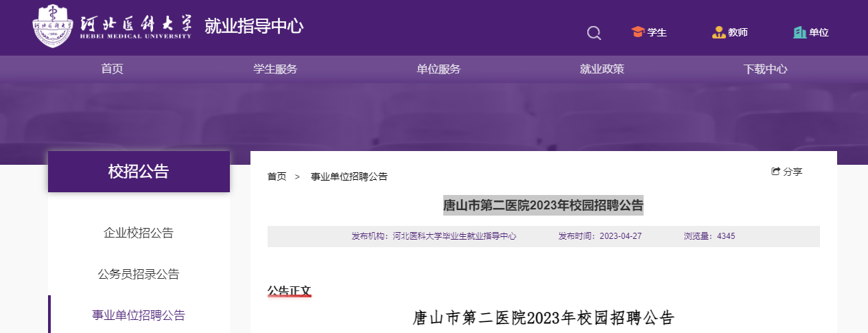Click the 分享 share icon
The image size is (868, 333).
tap(776, 172)
